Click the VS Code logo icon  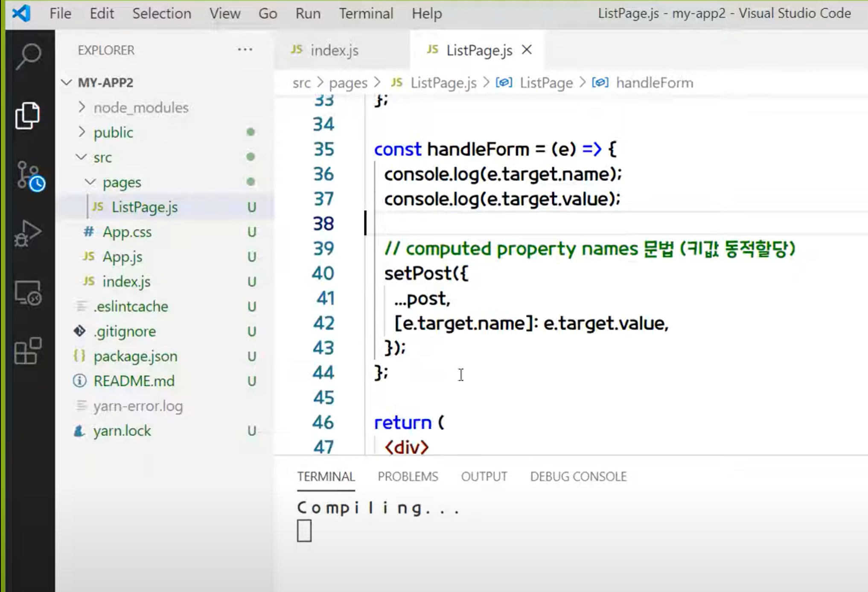coord(21,14)
